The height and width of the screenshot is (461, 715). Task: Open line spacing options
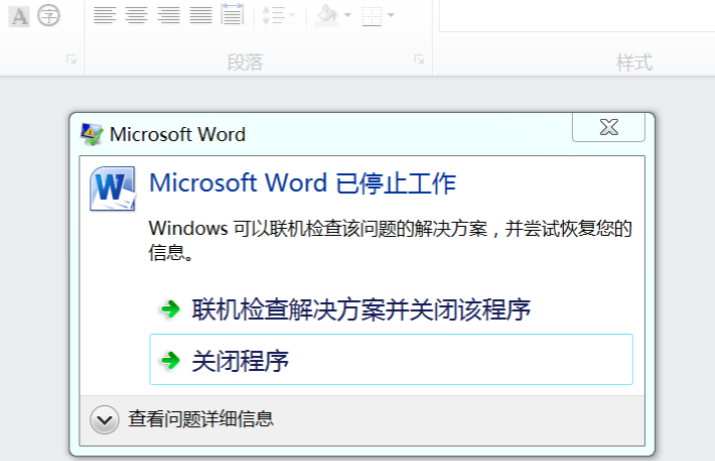[x=278, y=15]
